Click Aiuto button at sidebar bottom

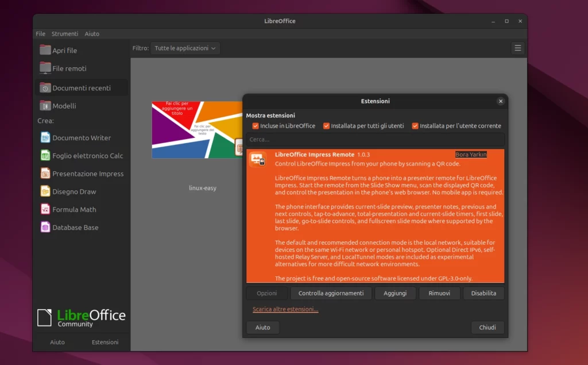[x=57, y=342]
